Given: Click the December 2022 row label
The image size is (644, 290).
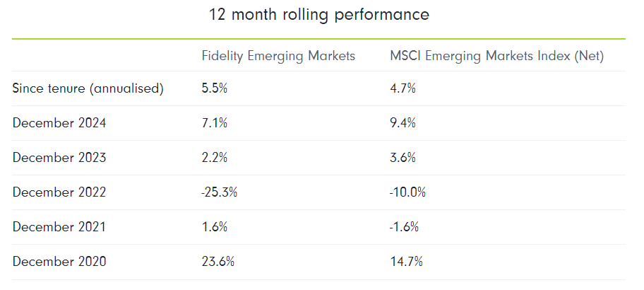Looking at the screenshot, I should pos(59,192).
